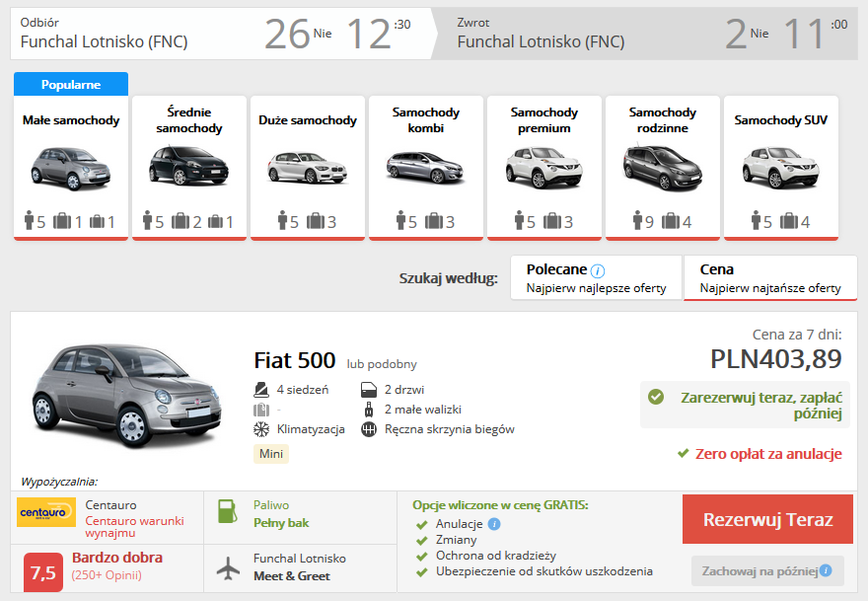Click the minivan thumbnail in Samochody rodzinne
868x601 pixels.
[662, 168]
